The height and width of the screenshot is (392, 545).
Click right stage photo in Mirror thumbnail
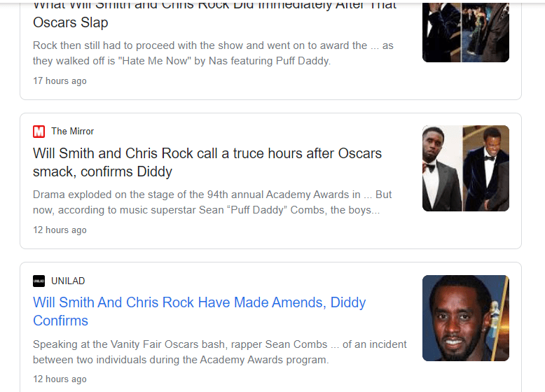pos(486,168)
